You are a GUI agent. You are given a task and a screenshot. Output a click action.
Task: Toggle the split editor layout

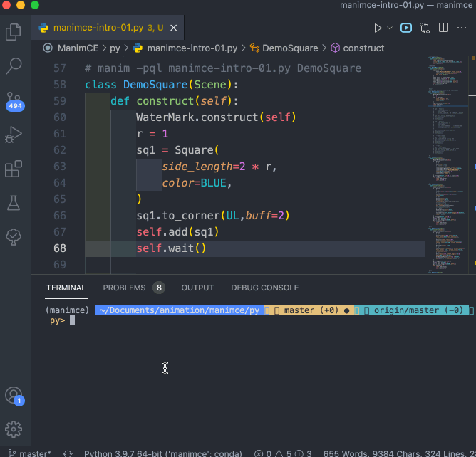(x=443, y=28)
